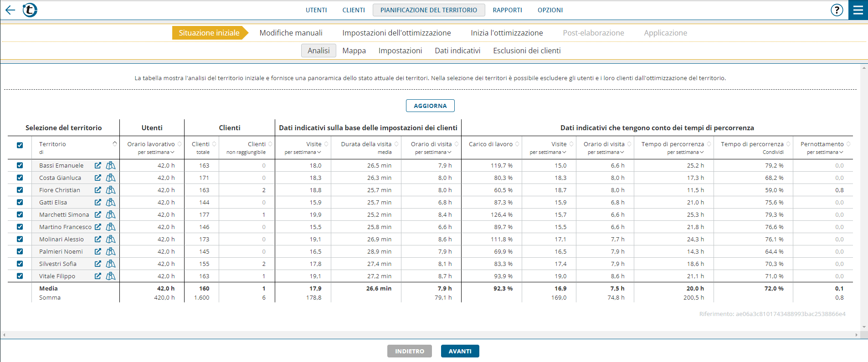Viewport: 868px width, 362px height.
Task: Open the UTENTI menu
Action: tap(316, 10)
